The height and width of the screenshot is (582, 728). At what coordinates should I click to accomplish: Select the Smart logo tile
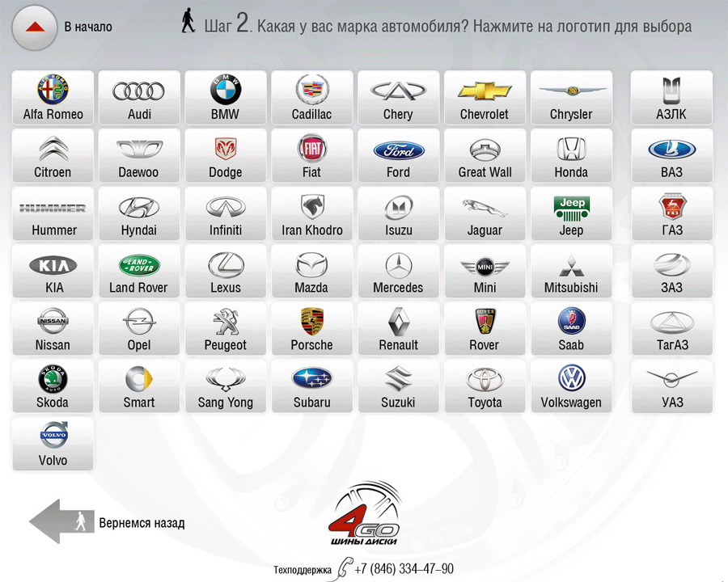pyautogui.click(x=139, y=386)
